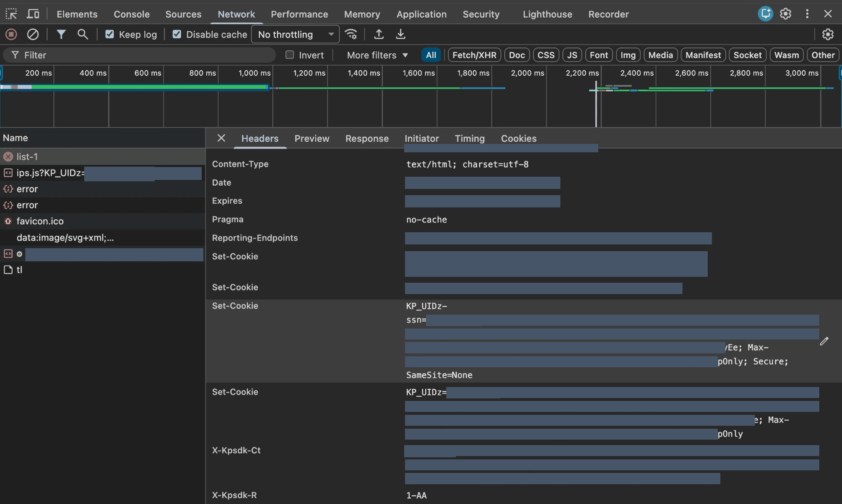Viewport: 842px width, 504px height.
Task: Select the Font filter chip
Action: click(599, 55)
